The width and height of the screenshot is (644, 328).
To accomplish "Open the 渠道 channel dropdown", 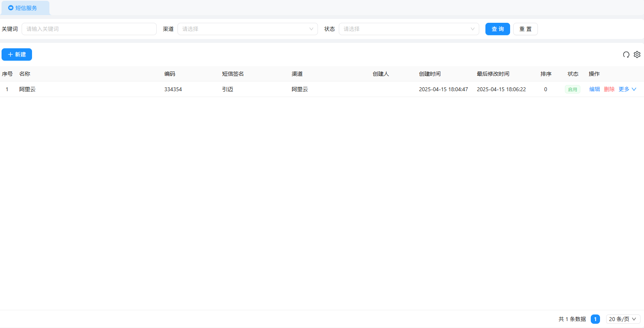I will point(247,29).
